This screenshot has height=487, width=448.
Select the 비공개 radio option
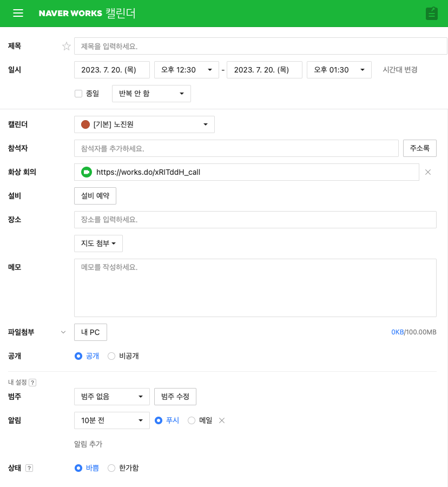click(111, 356)
